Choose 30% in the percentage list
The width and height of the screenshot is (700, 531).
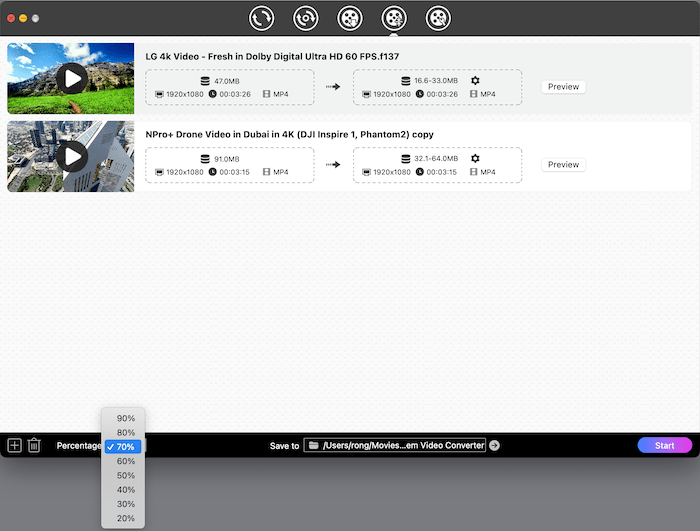pyautogui.click(x=125, y=504)
